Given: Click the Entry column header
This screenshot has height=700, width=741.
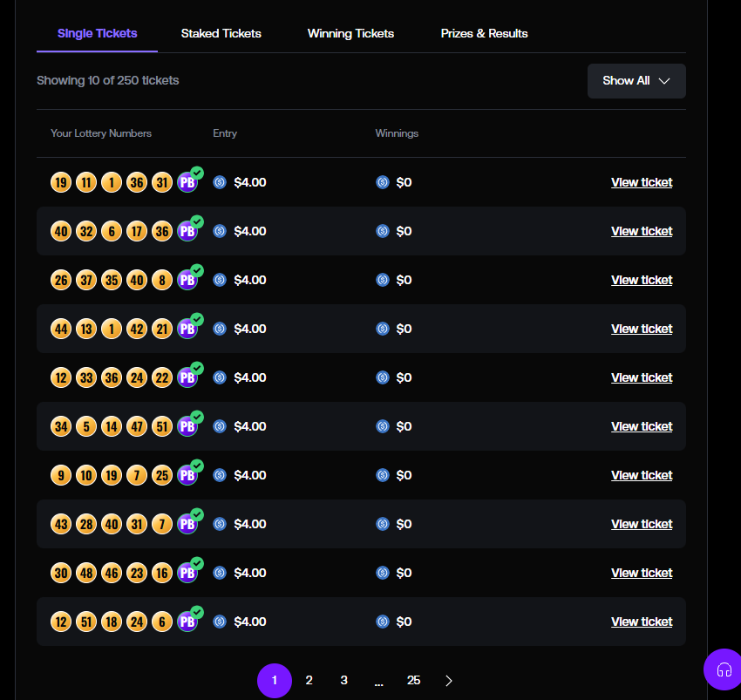Looking at the screenshot, I should 225,133.
